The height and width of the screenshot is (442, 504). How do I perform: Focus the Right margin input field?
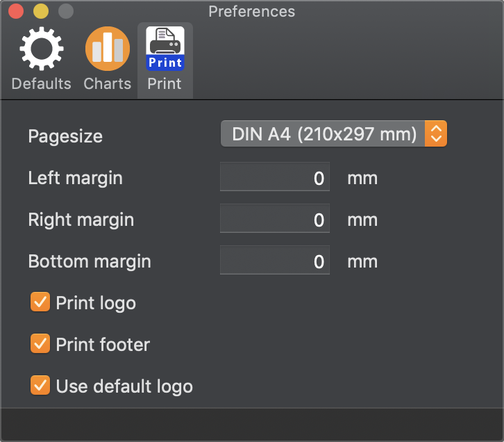click(275, 218)
